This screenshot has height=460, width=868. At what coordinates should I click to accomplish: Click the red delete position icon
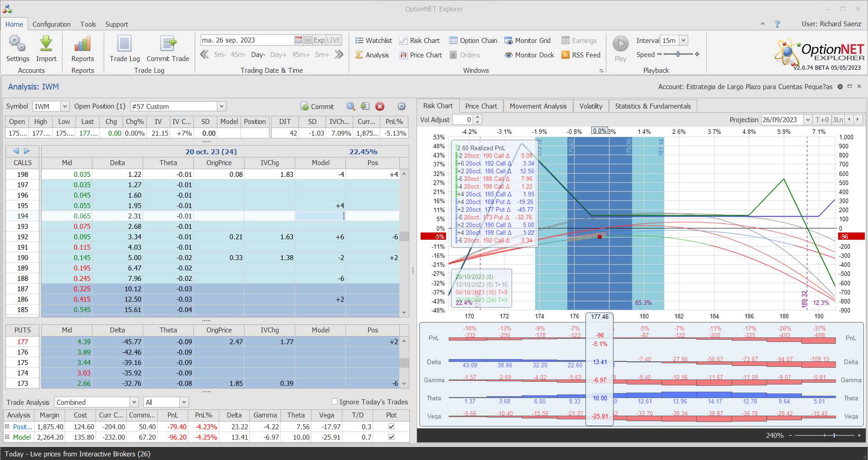point(380,106)
